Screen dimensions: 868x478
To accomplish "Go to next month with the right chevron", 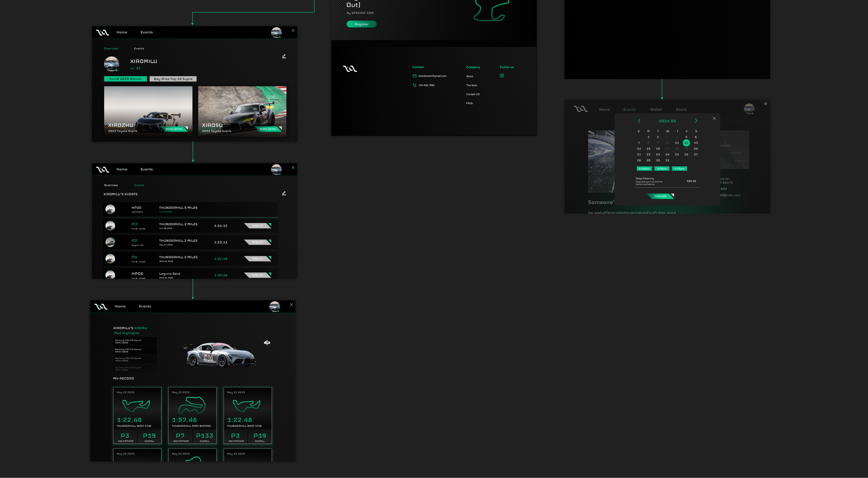I will (x=696, y=121).
